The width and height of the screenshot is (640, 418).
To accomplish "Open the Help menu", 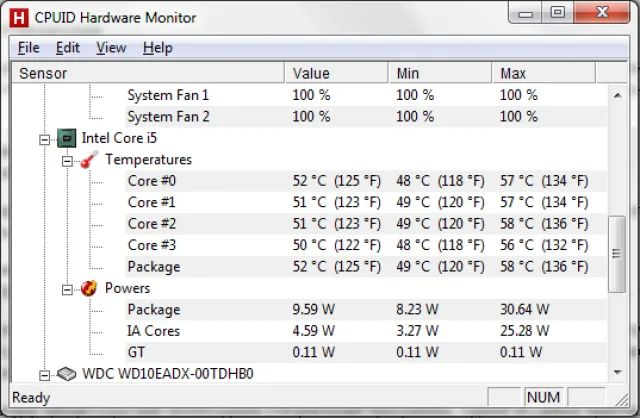I will pyautogui.click(x=158, y=48).
